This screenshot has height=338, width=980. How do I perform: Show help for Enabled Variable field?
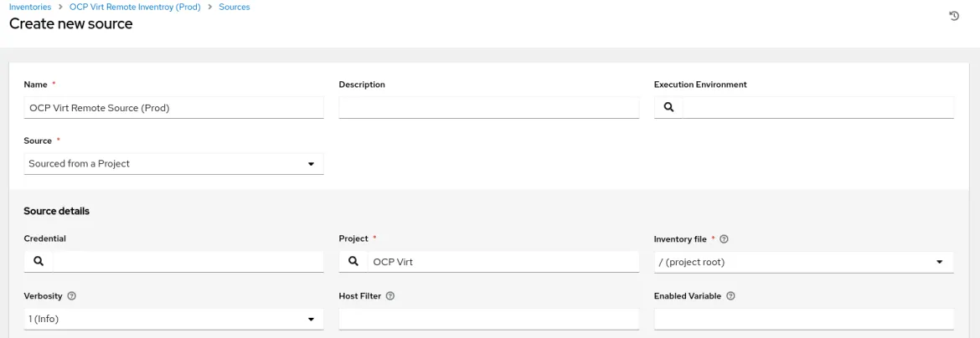731,296
